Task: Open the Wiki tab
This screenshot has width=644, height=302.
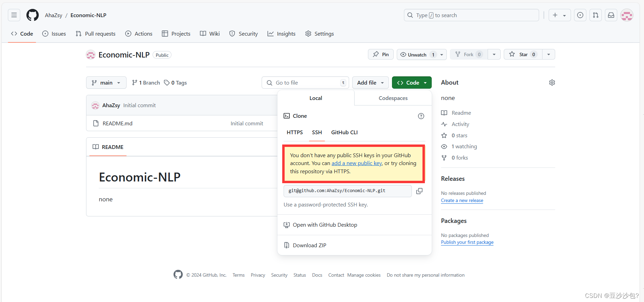Action: 210,34
